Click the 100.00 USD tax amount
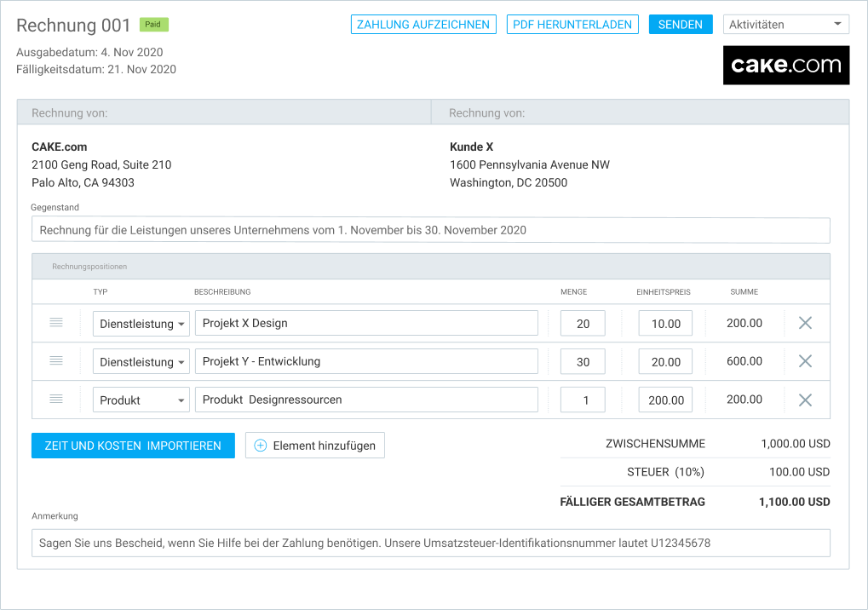The height and width of the screenshot is (610, 868). 799,472
